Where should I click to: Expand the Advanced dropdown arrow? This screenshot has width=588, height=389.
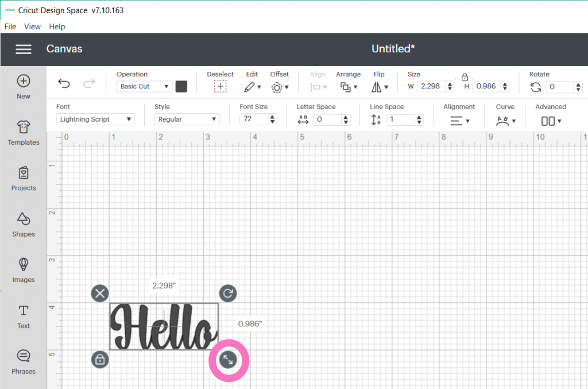[559, 121]
